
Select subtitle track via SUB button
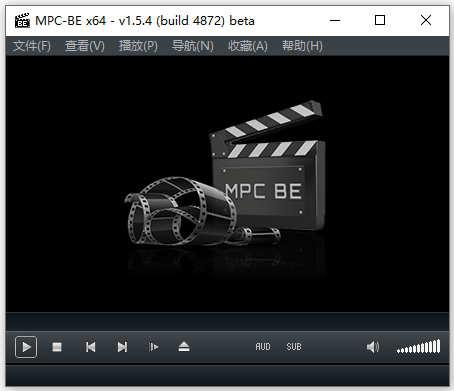[294, 347]
